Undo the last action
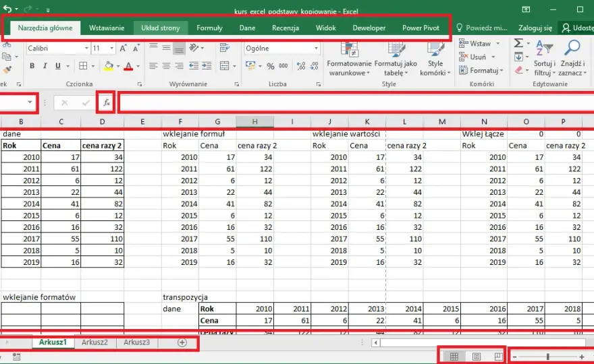 pos(7,8)
